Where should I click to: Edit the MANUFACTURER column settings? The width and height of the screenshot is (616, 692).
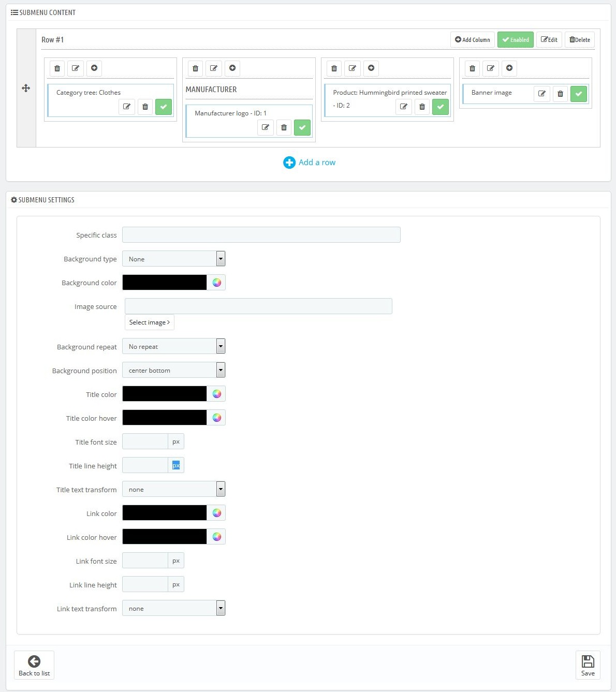click(x=214, y=68)
